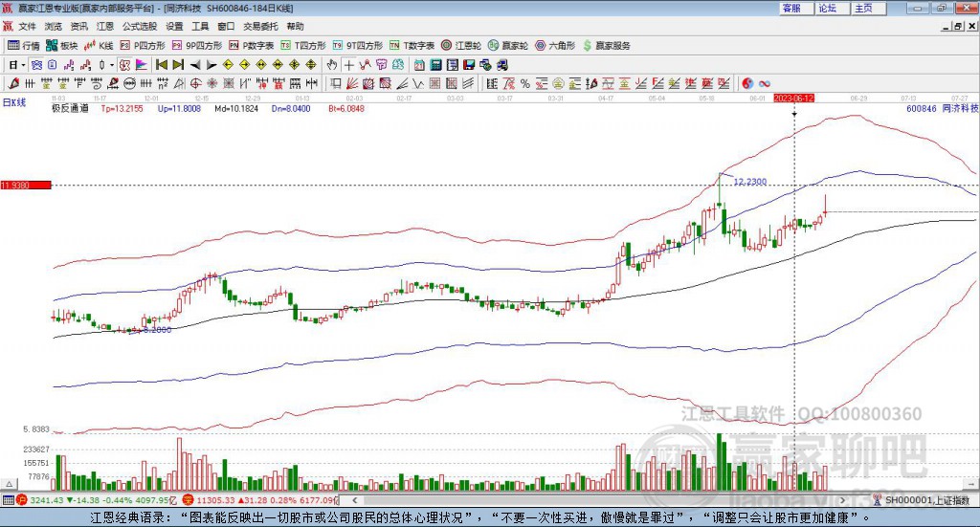Open the calendar icon showing 21

coord(419,65)
